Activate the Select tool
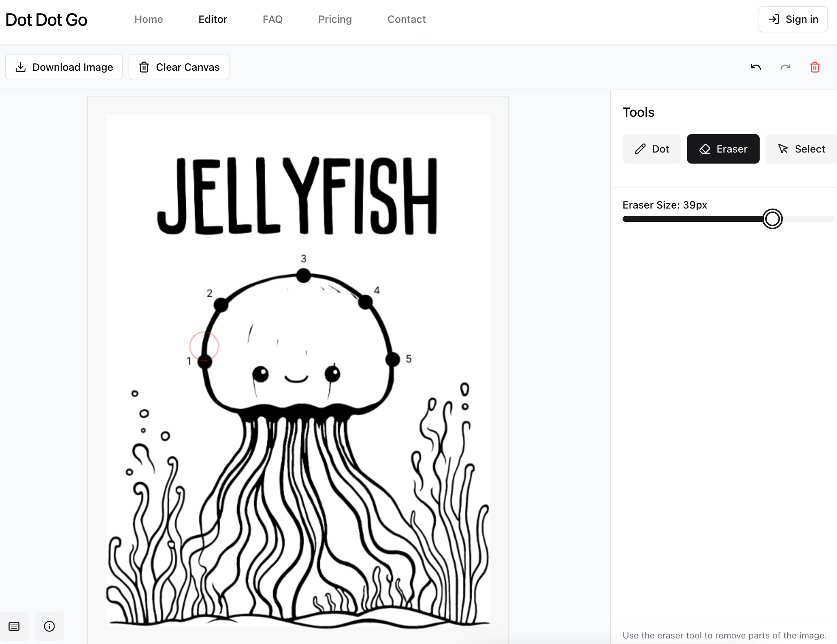The height and width of the screenshot is (644, 837). [801, 149]
